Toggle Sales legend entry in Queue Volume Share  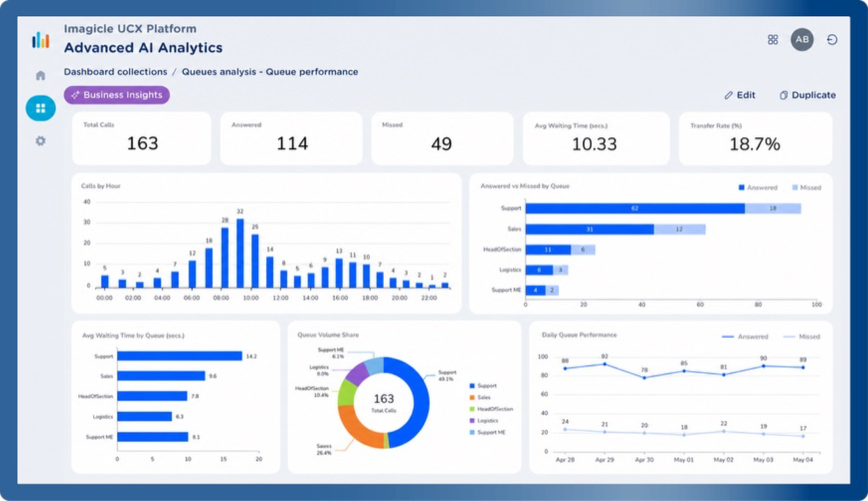(480, 397)
